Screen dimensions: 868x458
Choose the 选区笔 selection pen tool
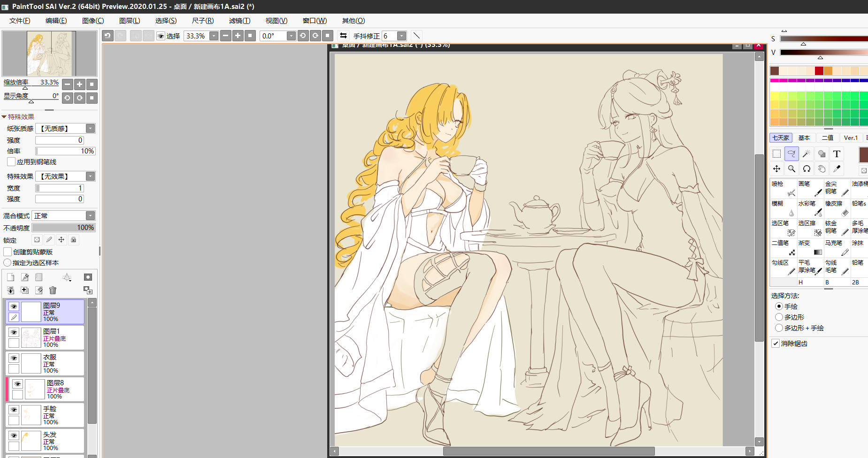coord(784,228)
